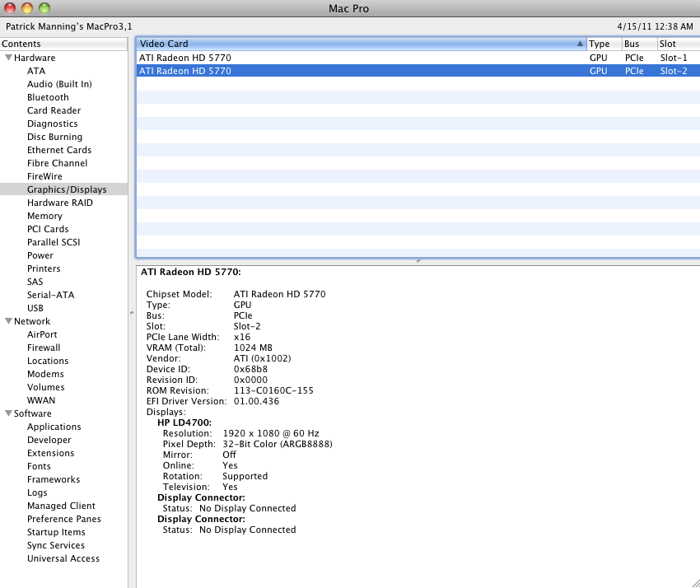Open PCI Cards entry
This screenshot has width=700, height=588.
[x=48, y=229]
